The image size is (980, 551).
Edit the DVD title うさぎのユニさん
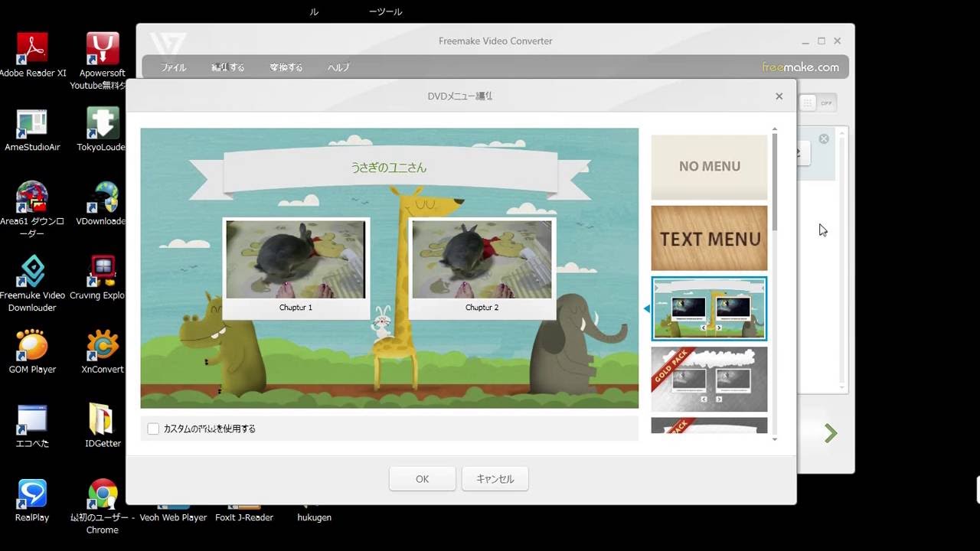(389, 168)
